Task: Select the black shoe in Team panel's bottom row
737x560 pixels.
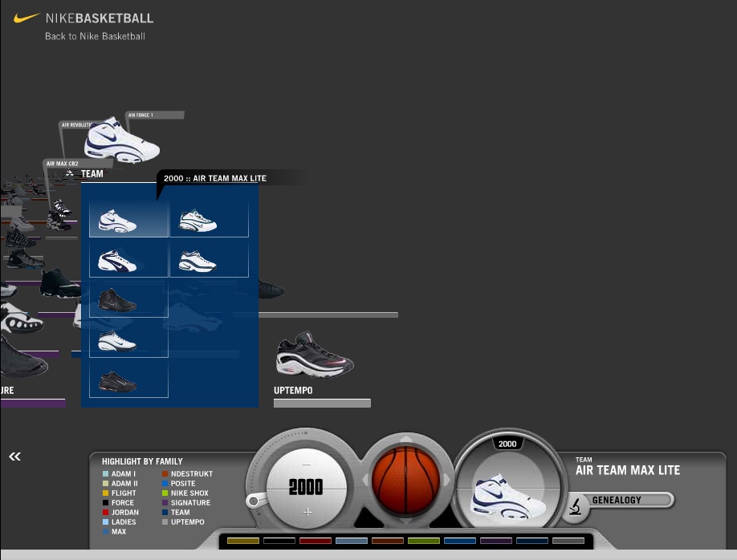Action: 128,379
